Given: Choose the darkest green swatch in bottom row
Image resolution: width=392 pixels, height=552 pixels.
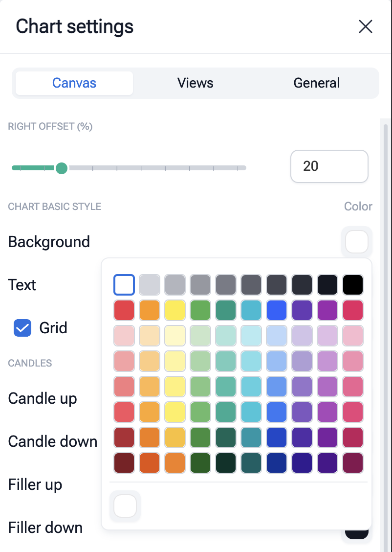Looking at the screenshot, I should tap(226, 462).
